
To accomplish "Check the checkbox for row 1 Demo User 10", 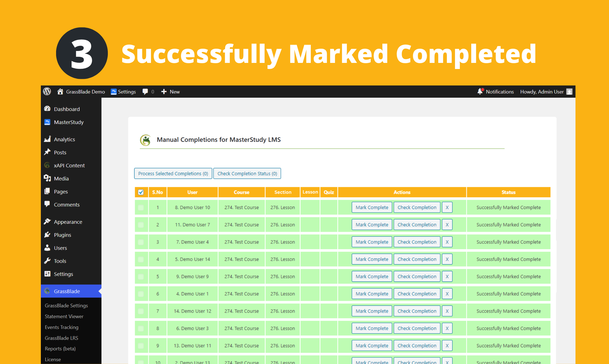I will [x=141, y=207].
